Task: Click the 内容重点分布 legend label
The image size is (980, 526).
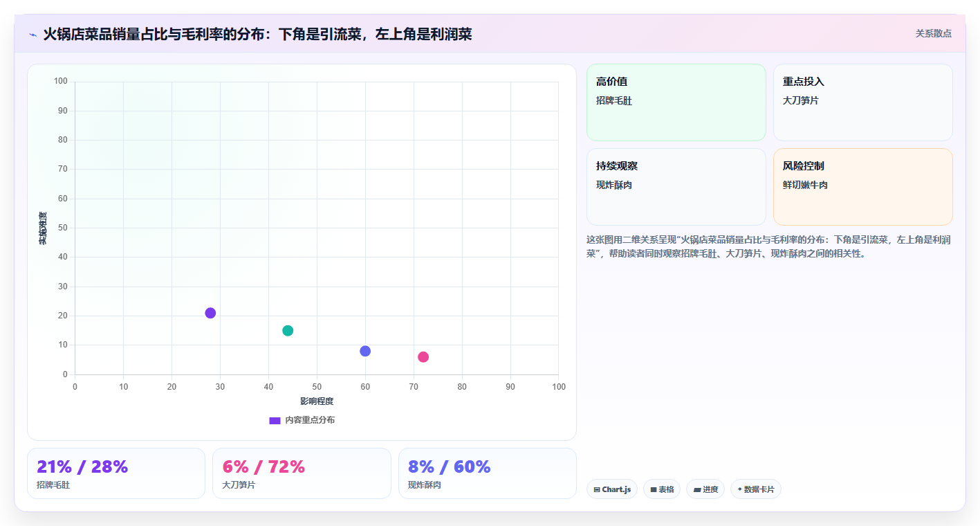Action: coord(310,420)
